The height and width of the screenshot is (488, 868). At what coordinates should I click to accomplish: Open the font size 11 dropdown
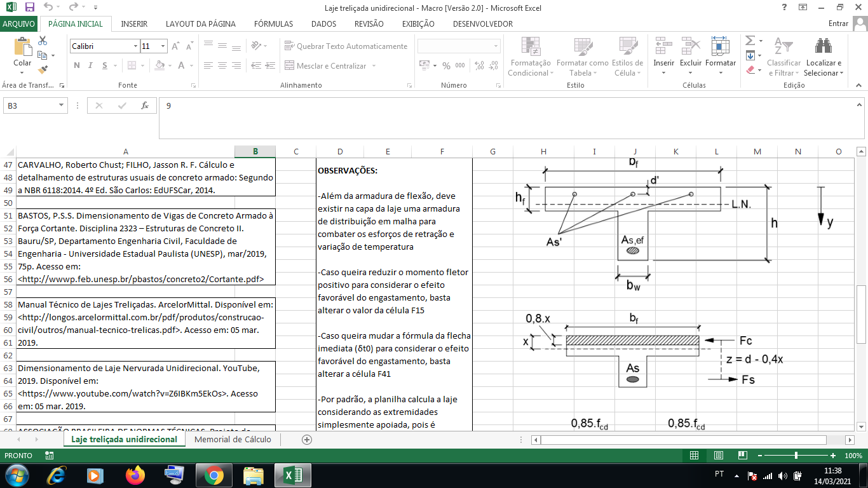pyautogui.click(x=163, y=46)
